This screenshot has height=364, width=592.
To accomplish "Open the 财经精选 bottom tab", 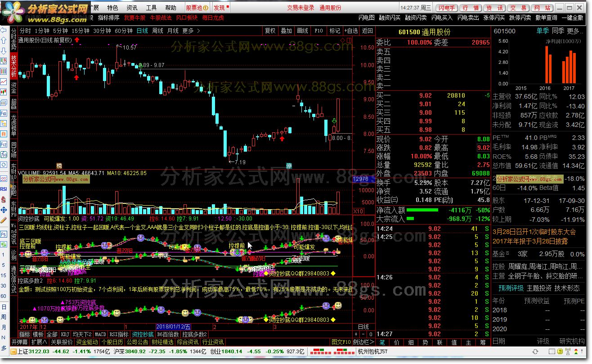I will (163, 342).
